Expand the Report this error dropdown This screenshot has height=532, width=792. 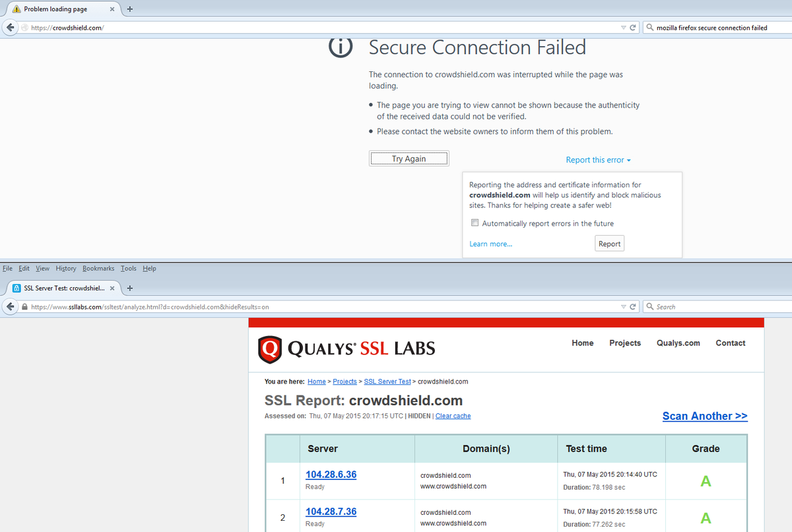tap(599, 160)
